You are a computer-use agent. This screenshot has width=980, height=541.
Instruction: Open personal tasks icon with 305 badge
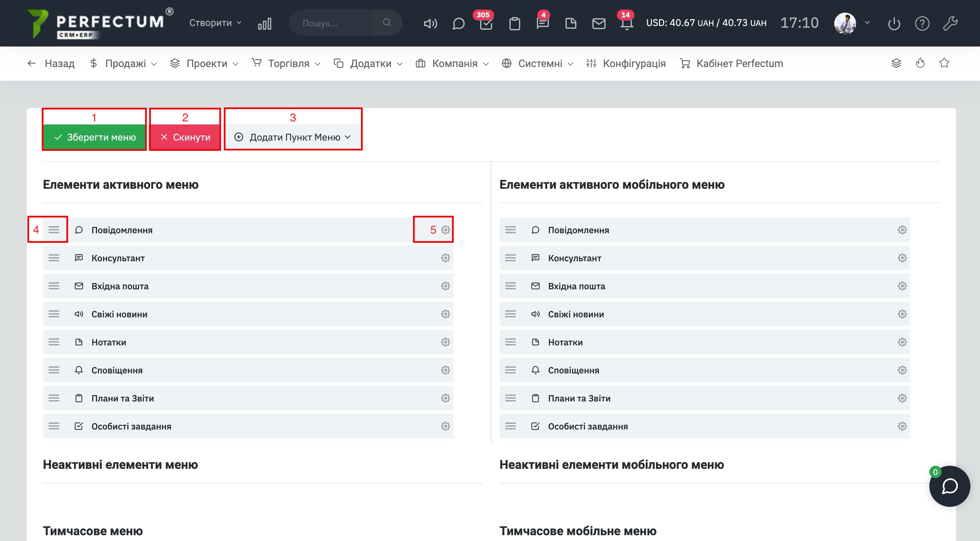point(486,24)
